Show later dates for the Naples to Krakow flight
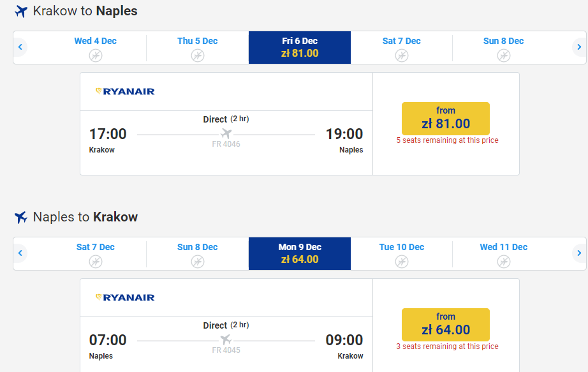The width and height of the screenshot is (588, 372). (578, 253)
